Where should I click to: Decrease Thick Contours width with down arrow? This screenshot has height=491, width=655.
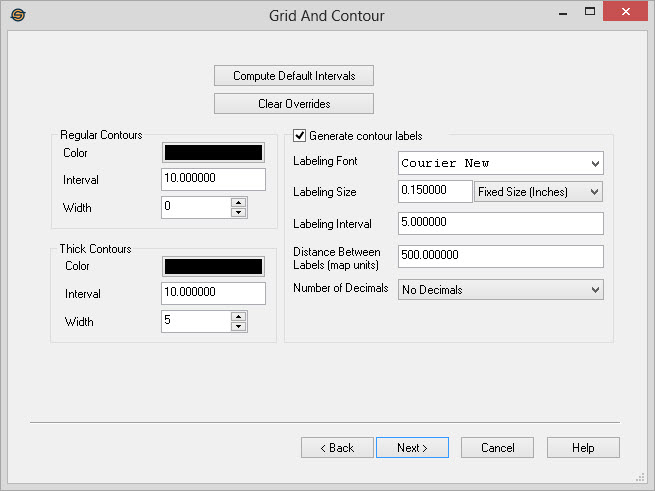(x=238, y=326)
